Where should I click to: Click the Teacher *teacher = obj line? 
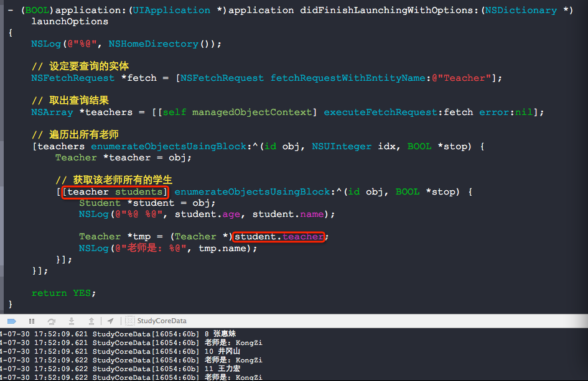[x=123, y=157]
